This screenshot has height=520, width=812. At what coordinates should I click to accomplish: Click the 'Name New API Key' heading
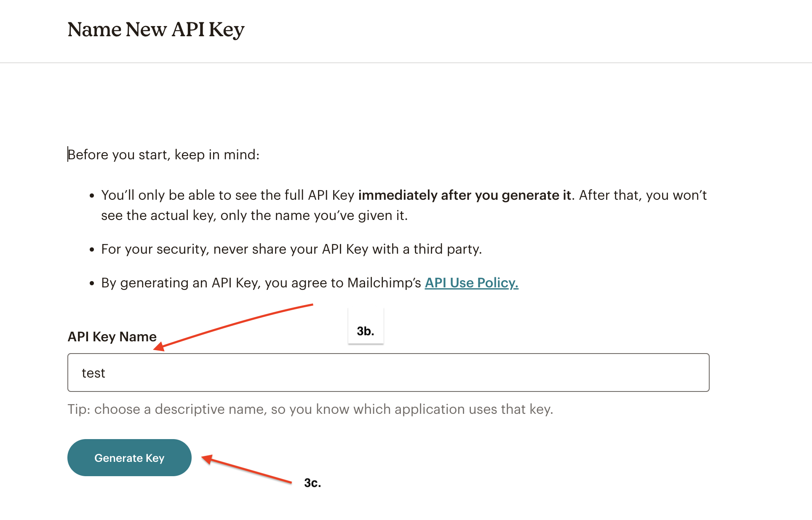coord(156,29)
